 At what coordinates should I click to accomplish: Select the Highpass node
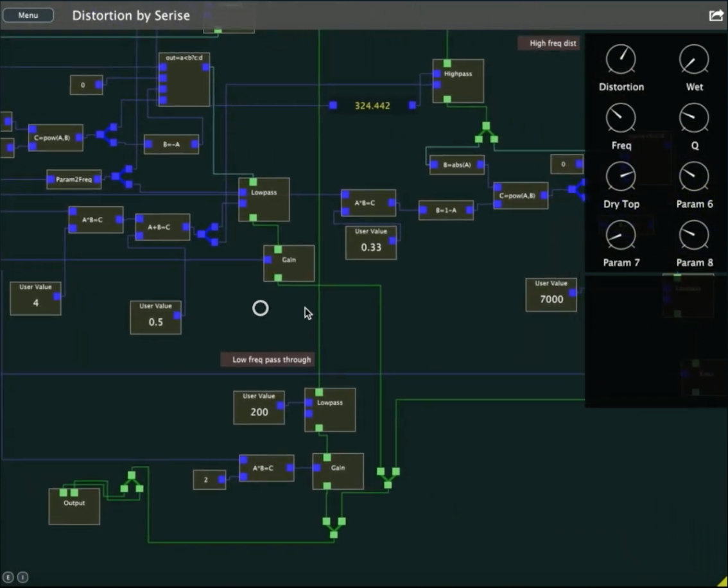click(x=458, y=81)
